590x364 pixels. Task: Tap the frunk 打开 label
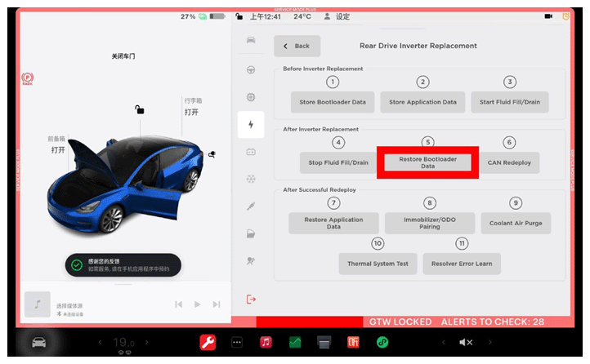coord(58,150)
